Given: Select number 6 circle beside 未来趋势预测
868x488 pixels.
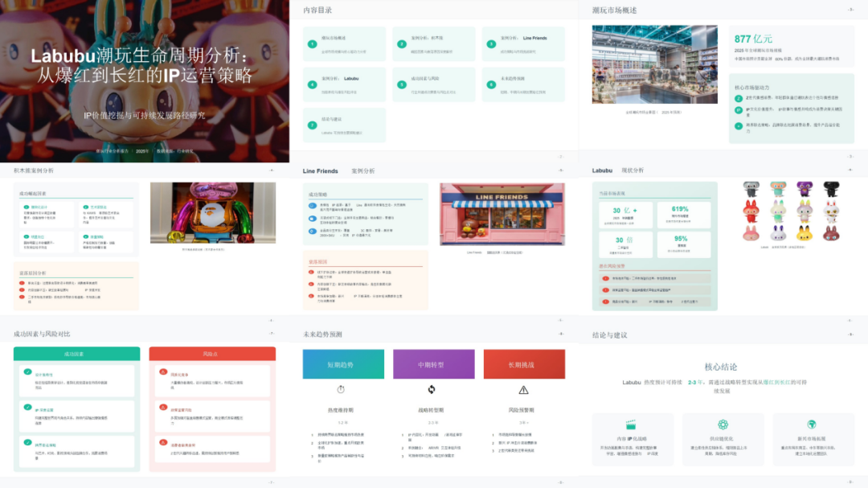Looking at the screenshot, I should [491, 84].
